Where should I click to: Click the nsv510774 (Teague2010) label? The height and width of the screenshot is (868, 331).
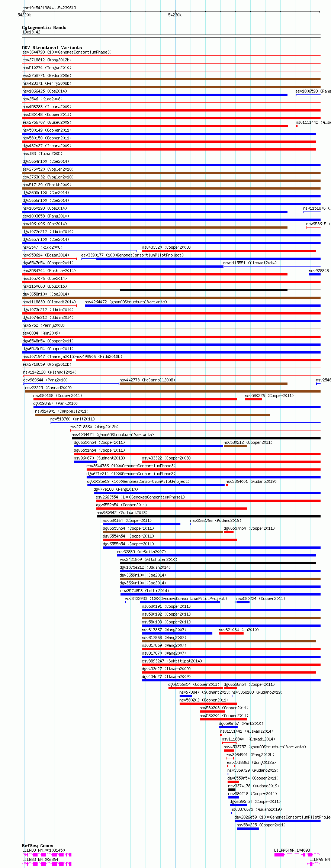(x=47, y=68)
